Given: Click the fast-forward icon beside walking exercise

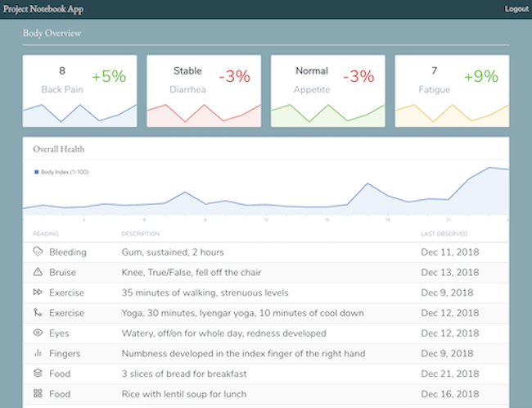Looking at the screenshot, I should (38, 292).
